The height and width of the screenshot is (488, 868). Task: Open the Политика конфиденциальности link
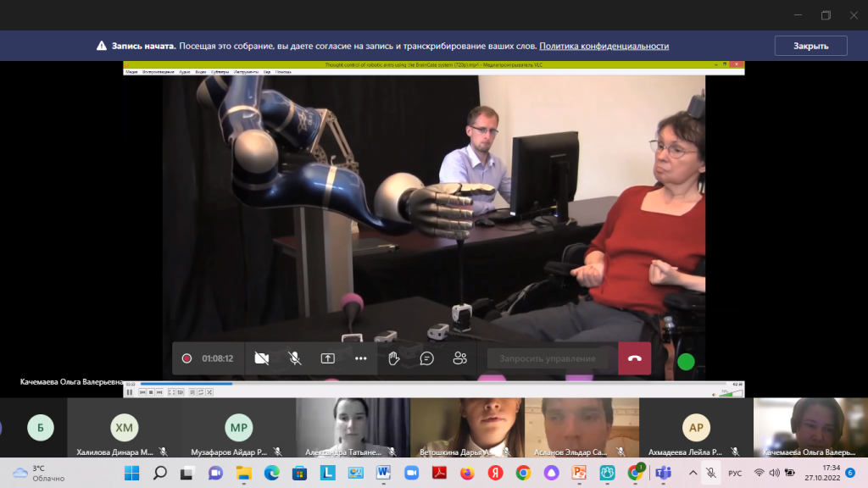604,46
